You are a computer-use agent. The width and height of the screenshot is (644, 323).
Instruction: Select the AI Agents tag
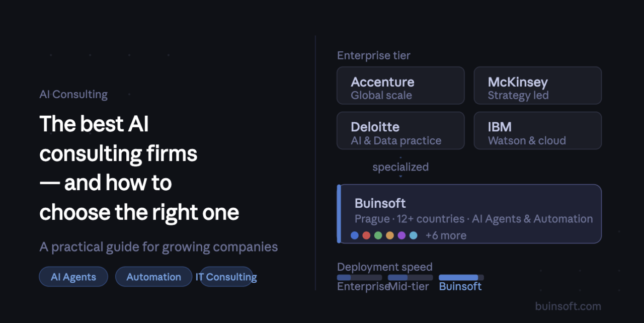click(73, 277)
